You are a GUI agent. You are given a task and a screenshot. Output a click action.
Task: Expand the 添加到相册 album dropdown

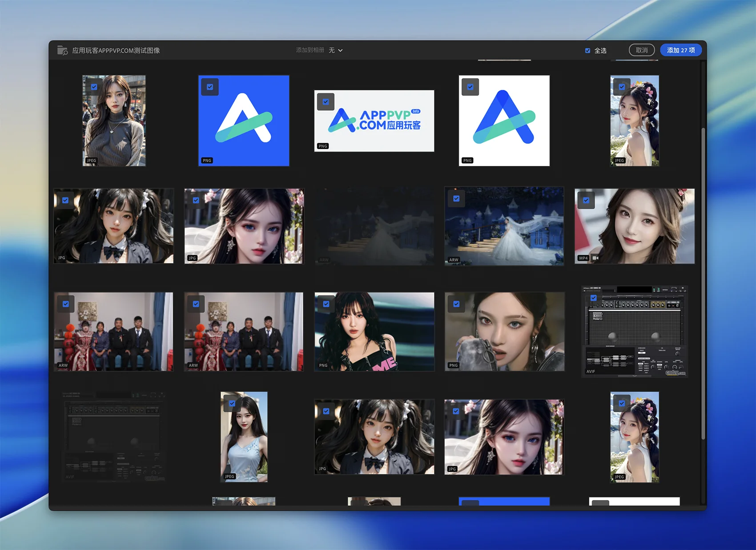(x=336, y=51)
